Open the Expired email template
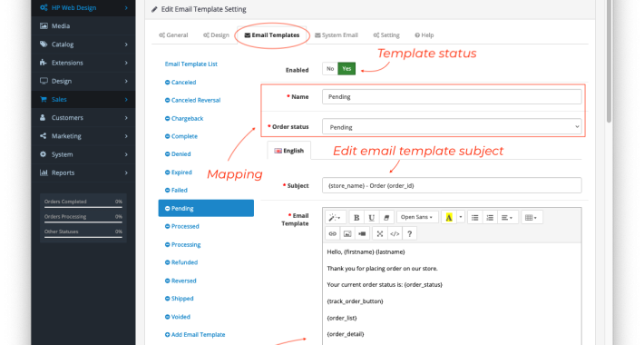Screen dimensions: 644x345 click(179, 172)
